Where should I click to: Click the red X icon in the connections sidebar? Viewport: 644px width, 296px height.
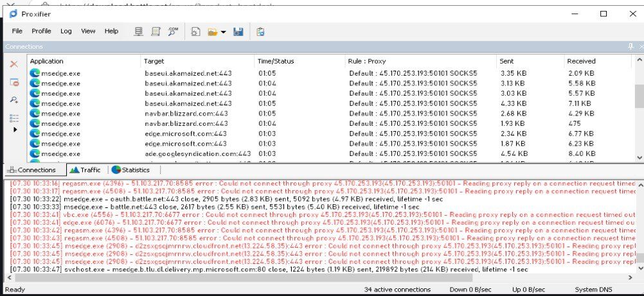click(x=13, y=64)
